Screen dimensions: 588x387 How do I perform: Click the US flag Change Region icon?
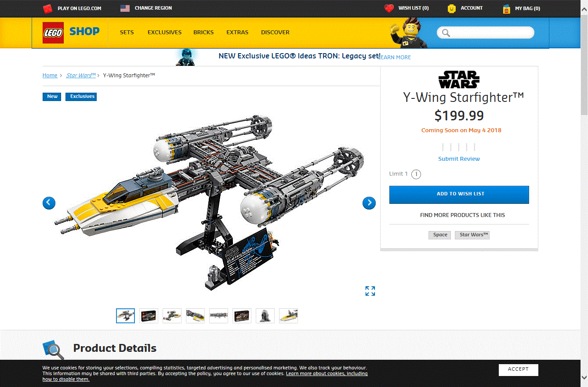coord(125,8)
